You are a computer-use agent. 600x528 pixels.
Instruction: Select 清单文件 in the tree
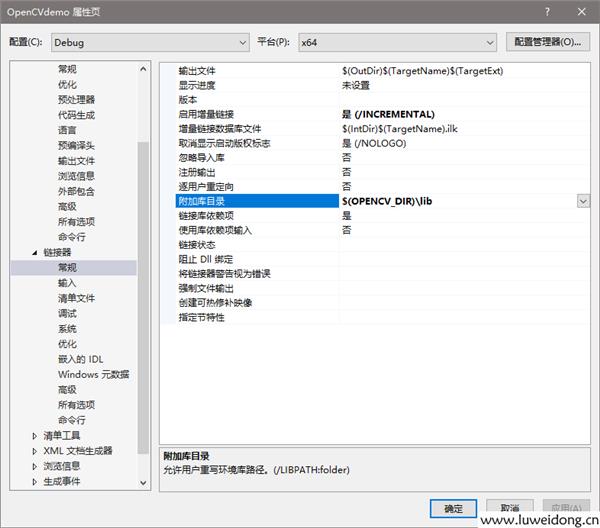coord(76,298)
